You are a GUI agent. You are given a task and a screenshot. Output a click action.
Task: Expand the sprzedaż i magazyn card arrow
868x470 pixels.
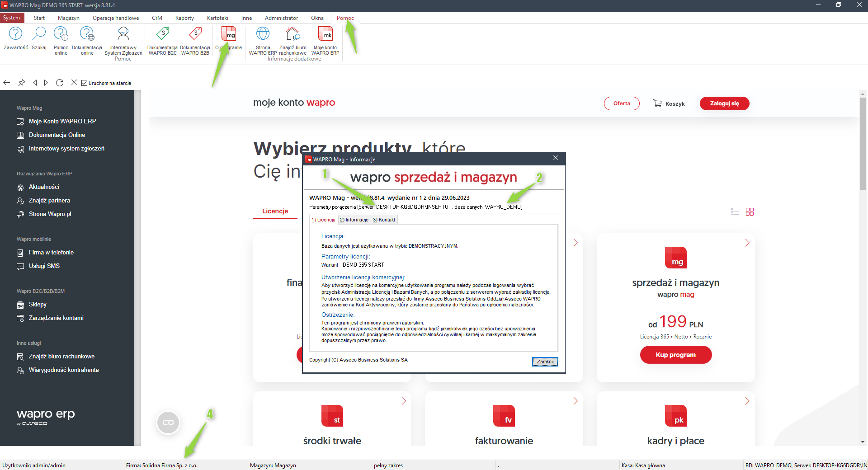pyautogui.click(x=747, y=243)
